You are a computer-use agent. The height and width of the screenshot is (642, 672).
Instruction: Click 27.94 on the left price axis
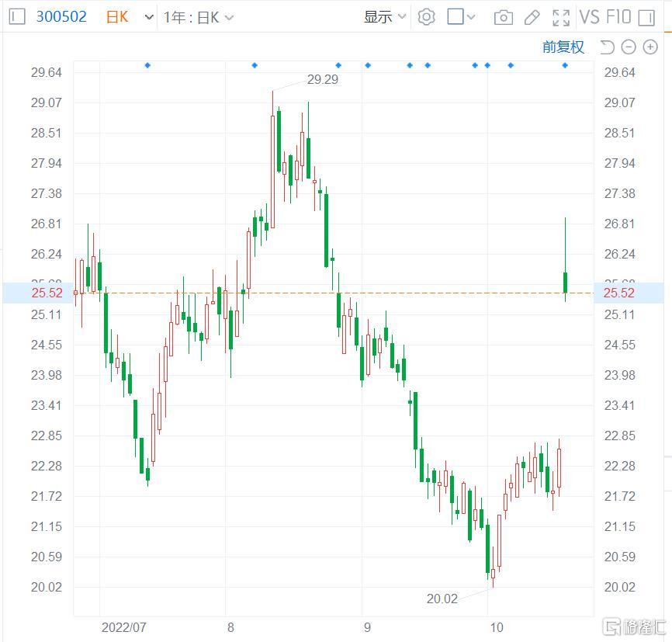[x=47, y=163]
